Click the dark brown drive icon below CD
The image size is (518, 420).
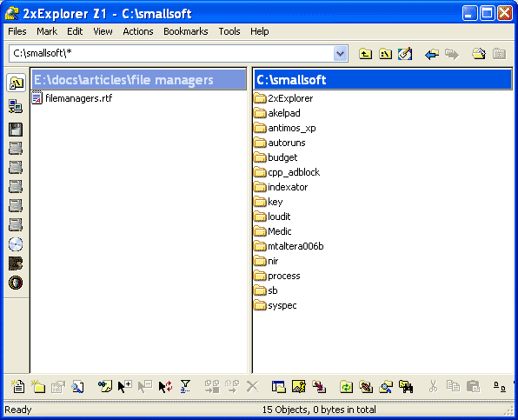click(x=16, y=263)
